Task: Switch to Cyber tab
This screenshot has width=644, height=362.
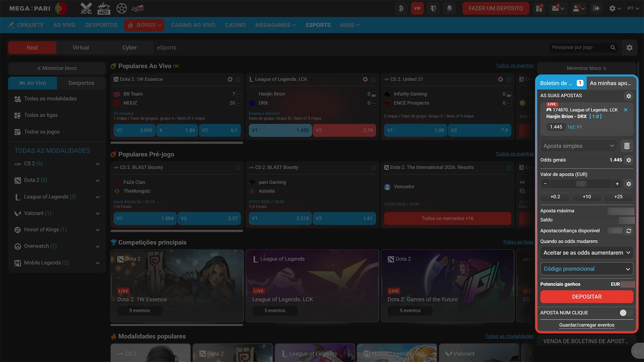Action: [x=129, y=48]
